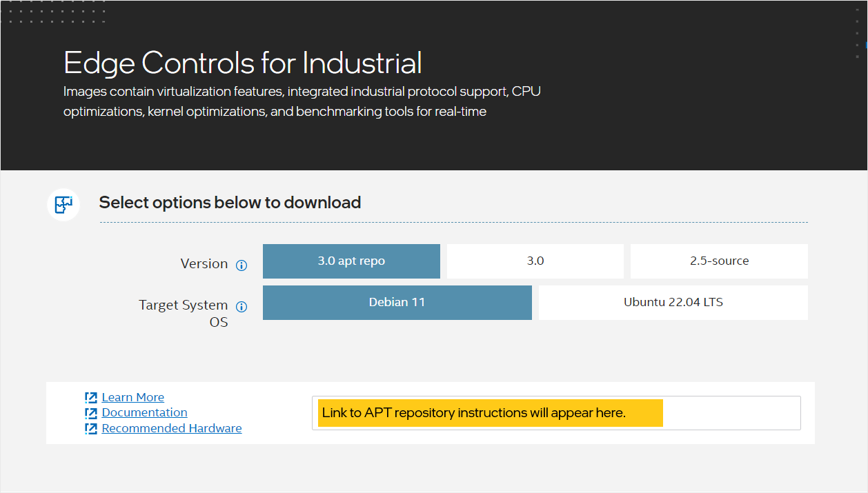Select plain version 3.0 option

click(x=535, y=261)
